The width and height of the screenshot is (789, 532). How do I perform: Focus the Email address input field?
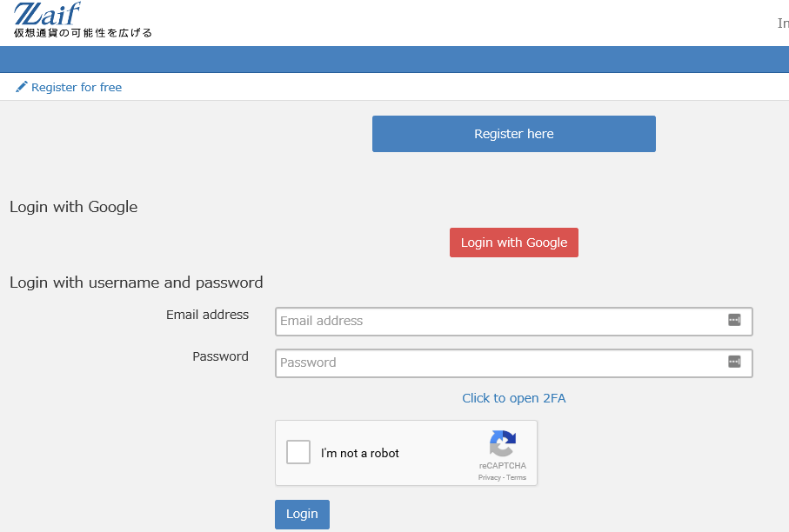coord(514,322)
